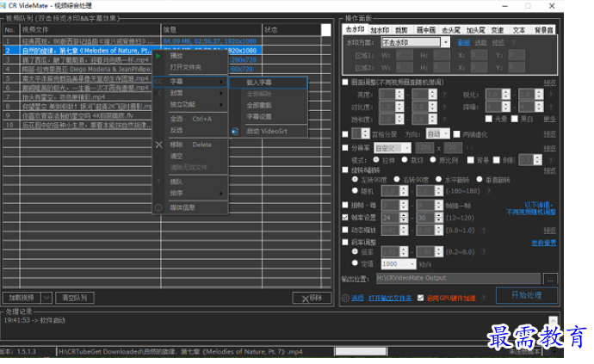Click the CC subtitle icon in context menu
This screenshot has width=594, height=364.
coord(158,81)
